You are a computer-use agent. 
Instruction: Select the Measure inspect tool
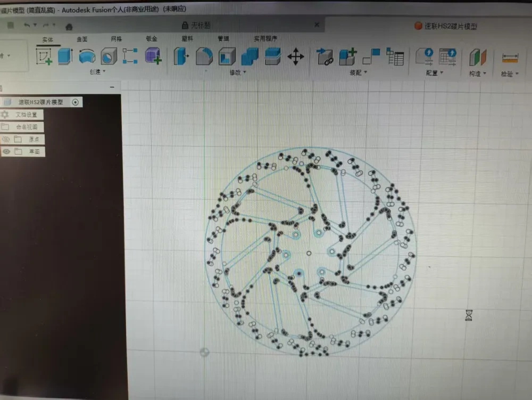(510, 58)
